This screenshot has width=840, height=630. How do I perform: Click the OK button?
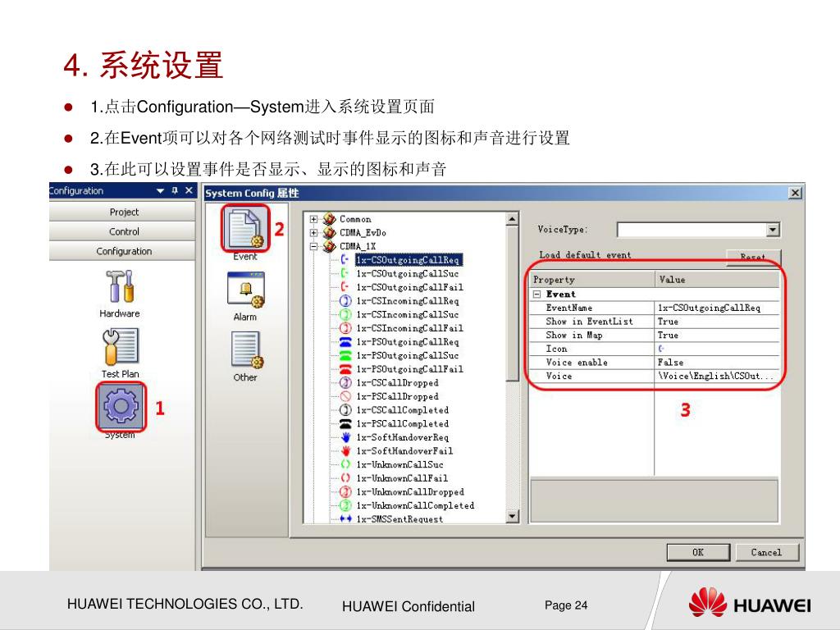pyautogui.click(x=698, y=552)
